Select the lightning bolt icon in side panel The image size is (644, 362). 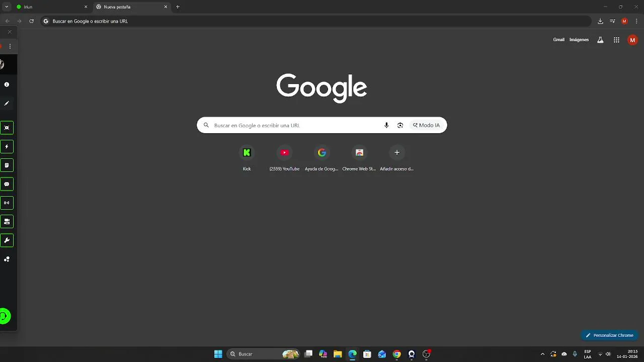(7, 147)
